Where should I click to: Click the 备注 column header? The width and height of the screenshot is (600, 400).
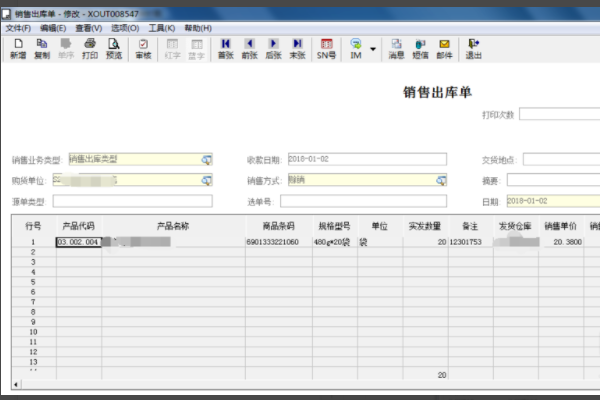[x=471, y=226]
